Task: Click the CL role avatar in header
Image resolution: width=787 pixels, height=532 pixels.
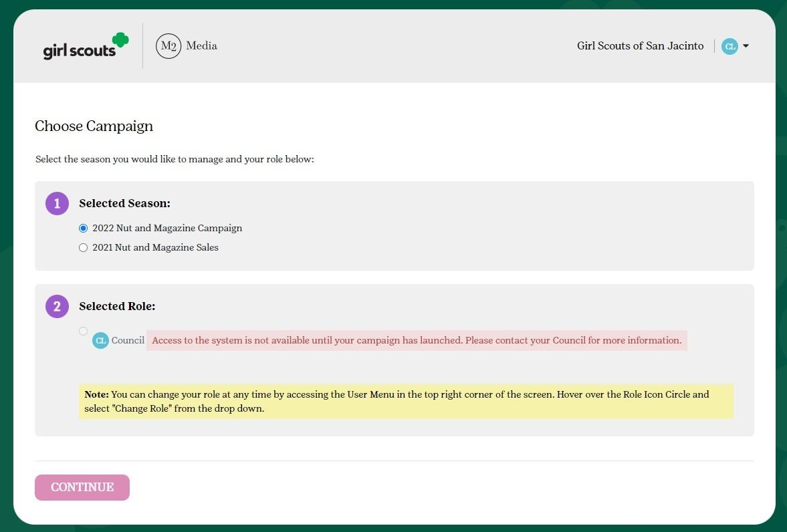Action: [x=729, y=46]
